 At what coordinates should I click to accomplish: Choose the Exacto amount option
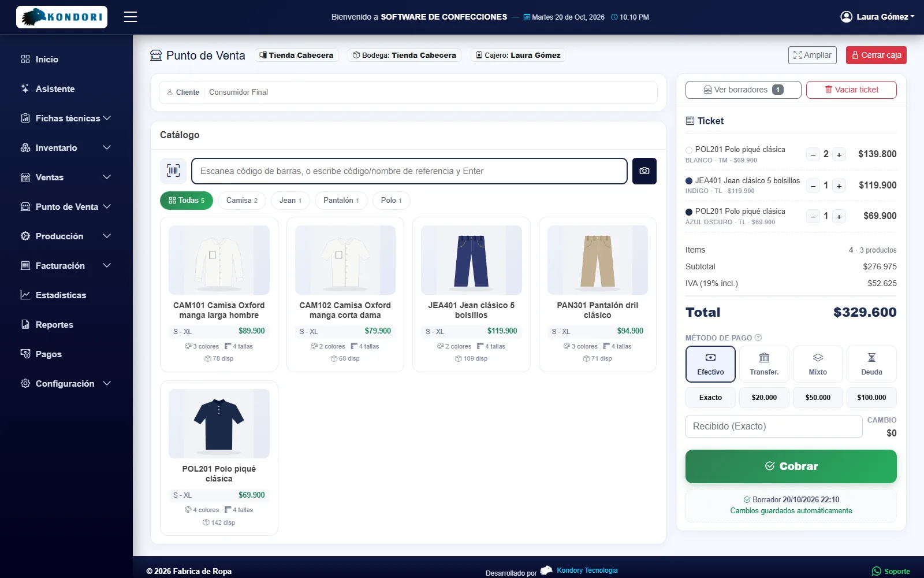(x=710, y=398)
